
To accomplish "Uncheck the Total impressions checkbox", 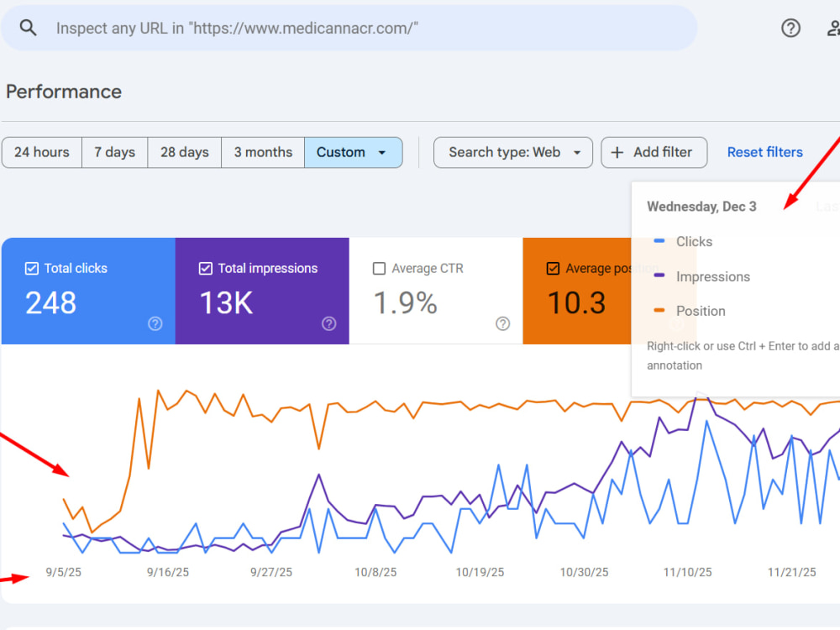I will 206,269.
